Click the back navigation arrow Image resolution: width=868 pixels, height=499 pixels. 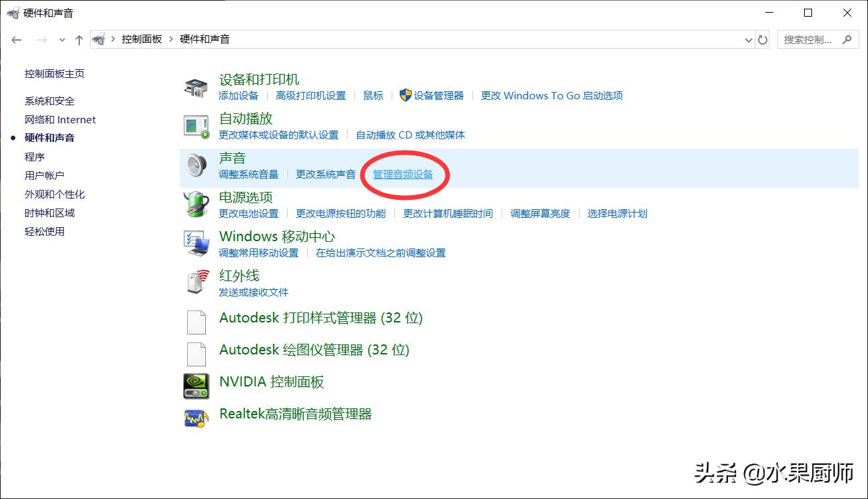point(16,39)
